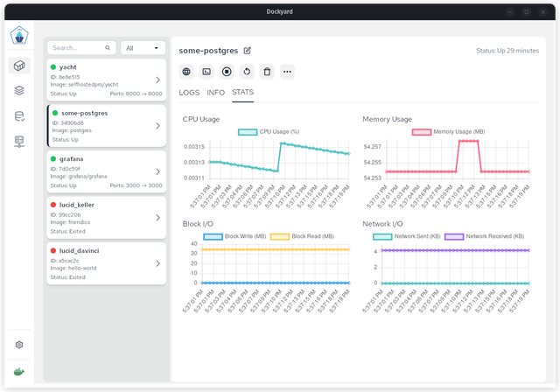Click the some-postgres header title
Image resolution: width=560 pixels, height=392 pixels.
(208, 51)
